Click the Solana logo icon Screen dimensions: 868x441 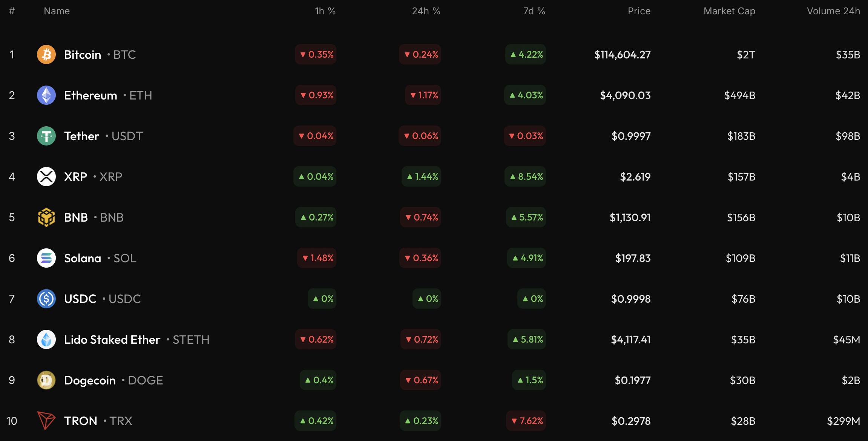point(46,258)
